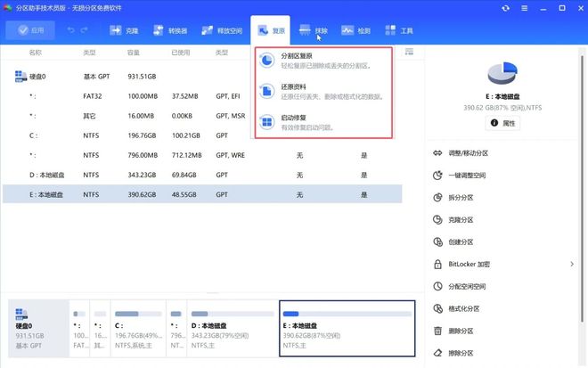Screen dimensions: 588x368
Task: Click the E: drive pie chart icon
Action: 502,73
